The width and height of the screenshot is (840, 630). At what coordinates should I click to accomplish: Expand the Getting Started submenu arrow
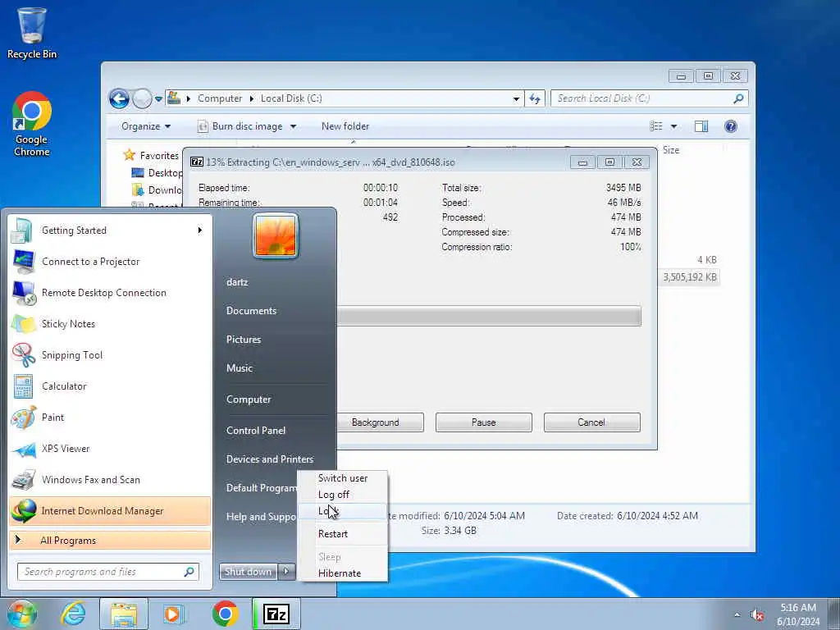(200, 231)
